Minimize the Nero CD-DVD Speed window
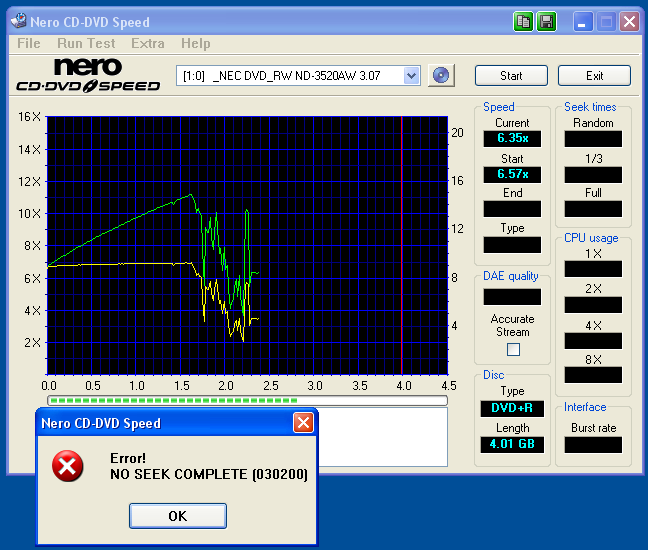The height and width of the screenshot is (550, 648). 583,21
